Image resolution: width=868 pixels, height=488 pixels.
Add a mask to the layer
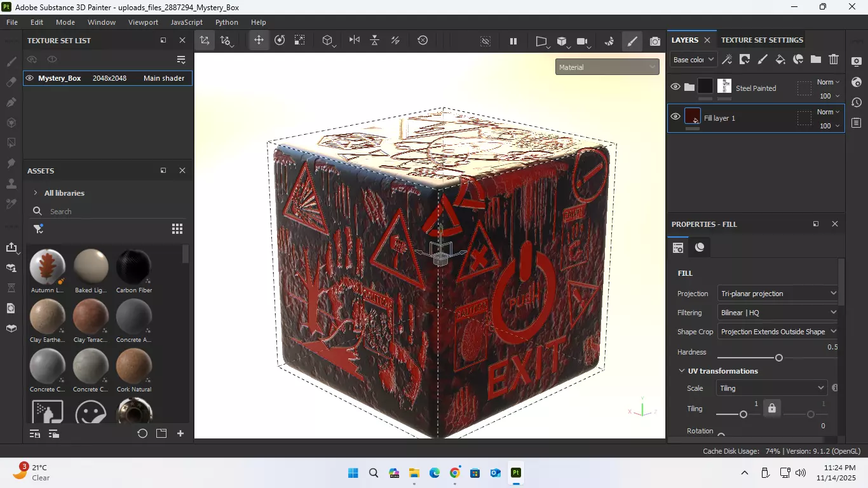[x=745, y=59]
